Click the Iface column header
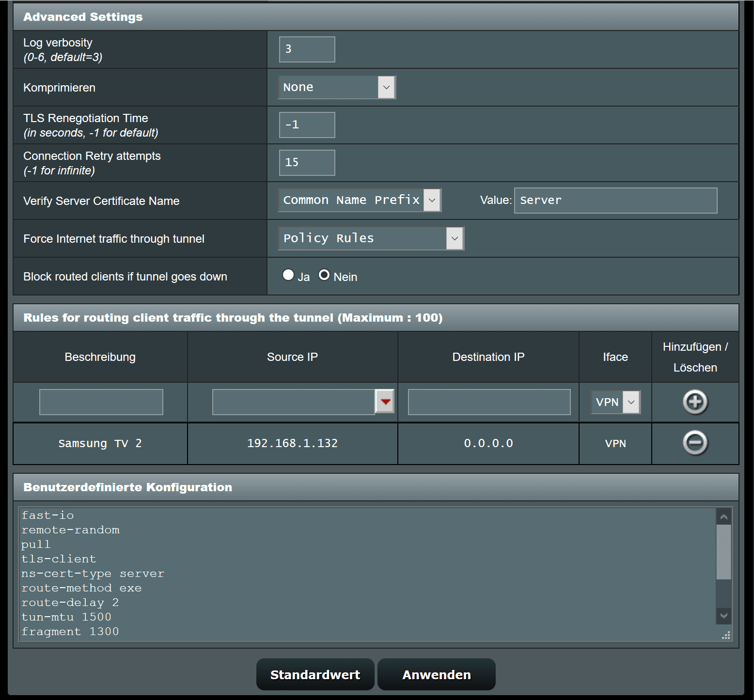The height and width of the screenshot is (700, 754). click(615, 357)
